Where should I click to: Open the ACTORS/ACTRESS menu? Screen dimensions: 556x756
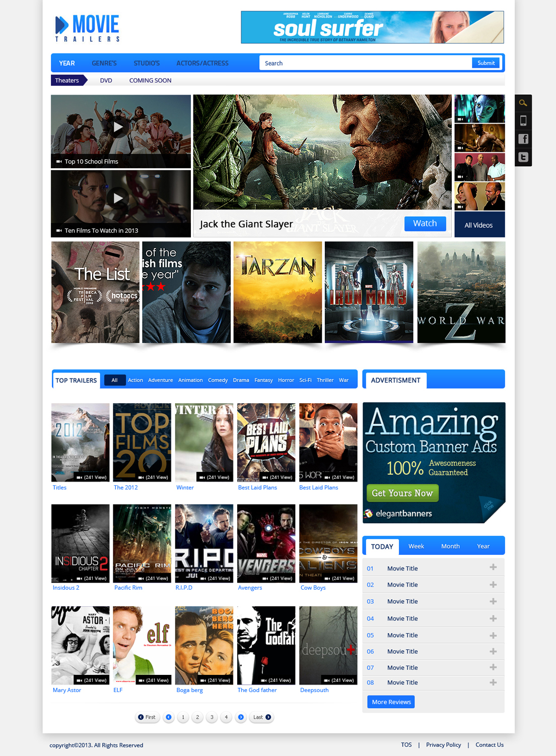click(x=202, y=63)
